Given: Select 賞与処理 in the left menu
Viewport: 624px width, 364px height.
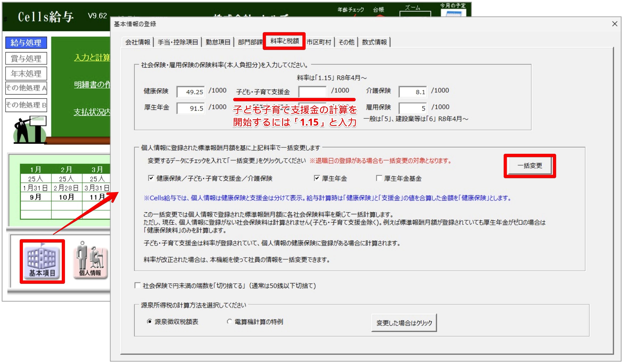Looking at the screenshot, I should (x=26, y=58).
